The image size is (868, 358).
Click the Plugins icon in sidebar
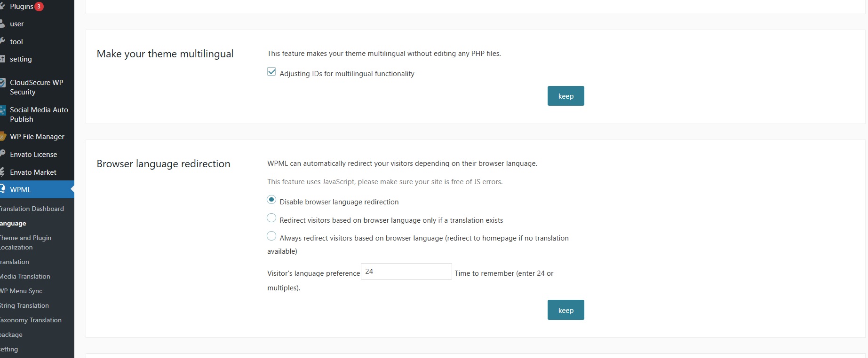click(x=2, y=7)
